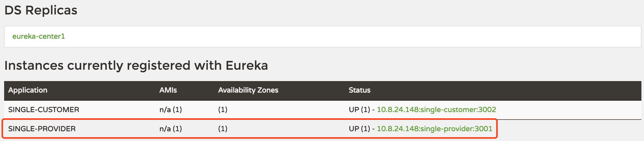Click the word Eureka in the instances heading
The height and width of the screenshot is (141, 644).
click(247, 65)
